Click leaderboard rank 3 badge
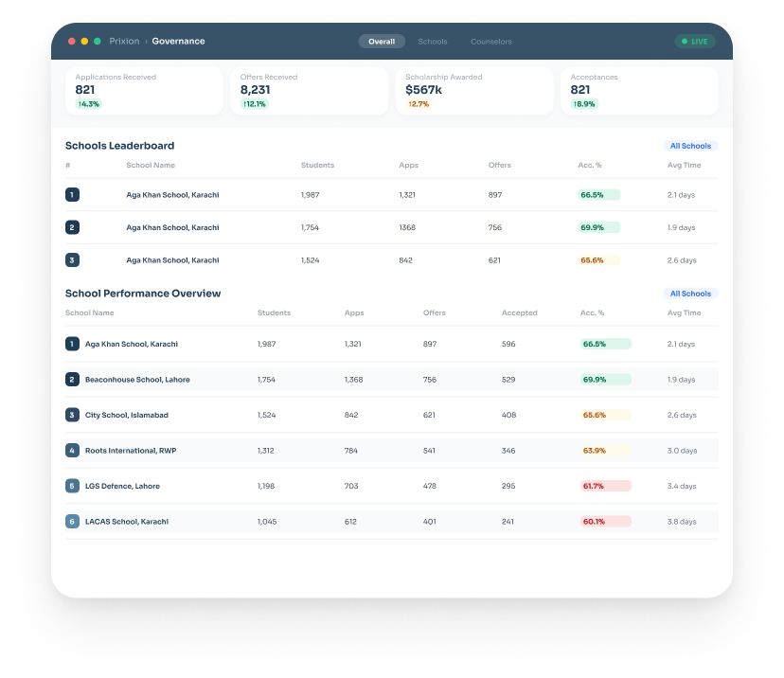Image resolution: width=784 pixels, height=678 pixels. tap(72, 260)
